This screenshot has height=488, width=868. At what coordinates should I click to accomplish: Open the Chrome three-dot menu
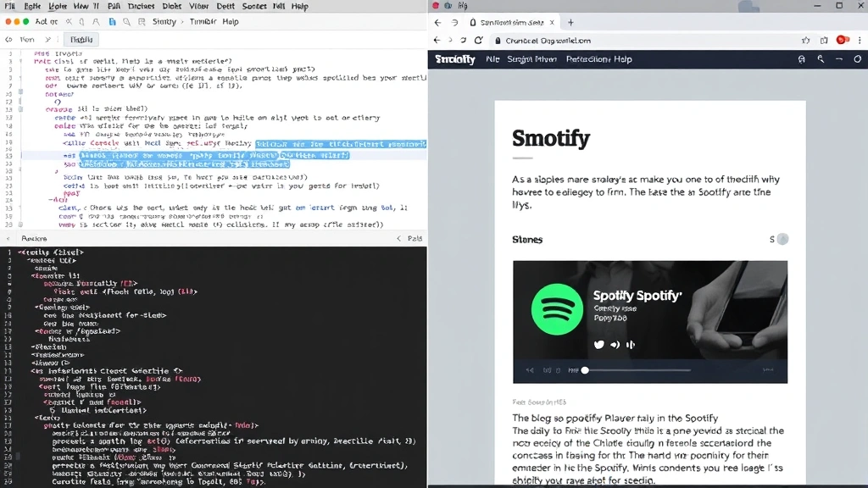[x=859, y=40]
